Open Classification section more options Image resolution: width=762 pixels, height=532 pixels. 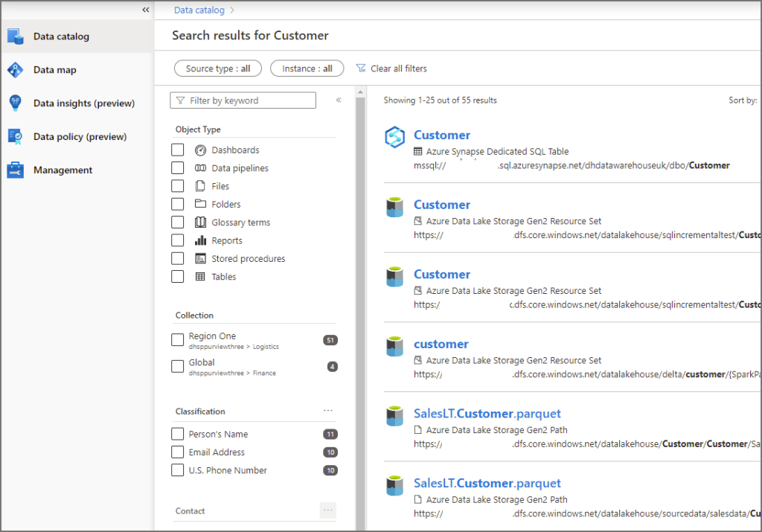coord(328,411)
